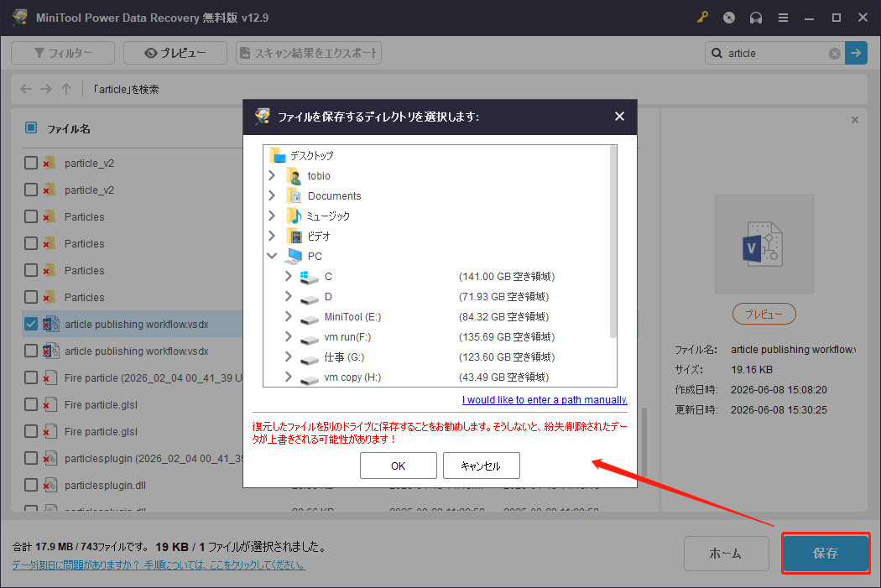Click ホーム button
881x588 pixels.
coord(726,553)
